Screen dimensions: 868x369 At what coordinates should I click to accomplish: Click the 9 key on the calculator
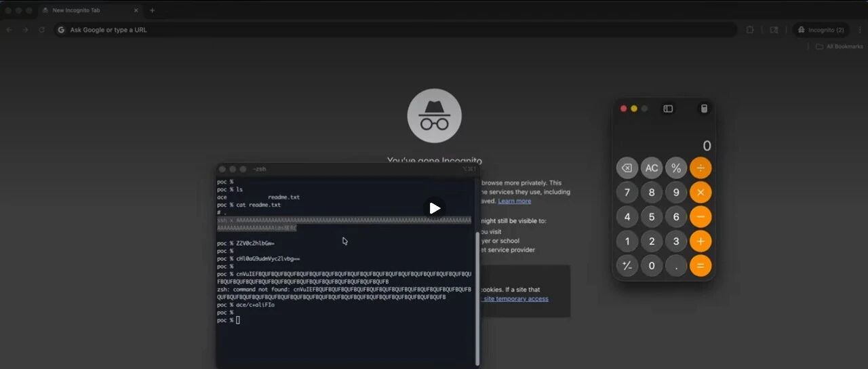coord(676,192)
